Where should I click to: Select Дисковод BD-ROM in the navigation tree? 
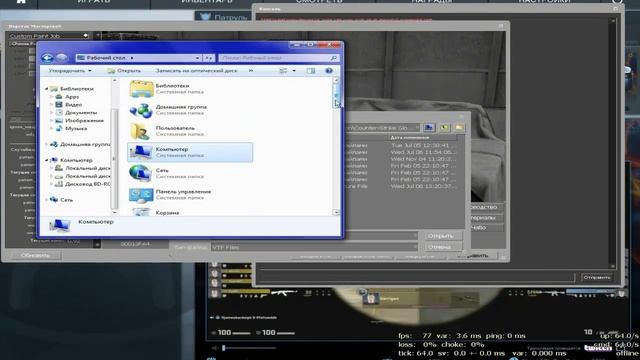(87, 184)
